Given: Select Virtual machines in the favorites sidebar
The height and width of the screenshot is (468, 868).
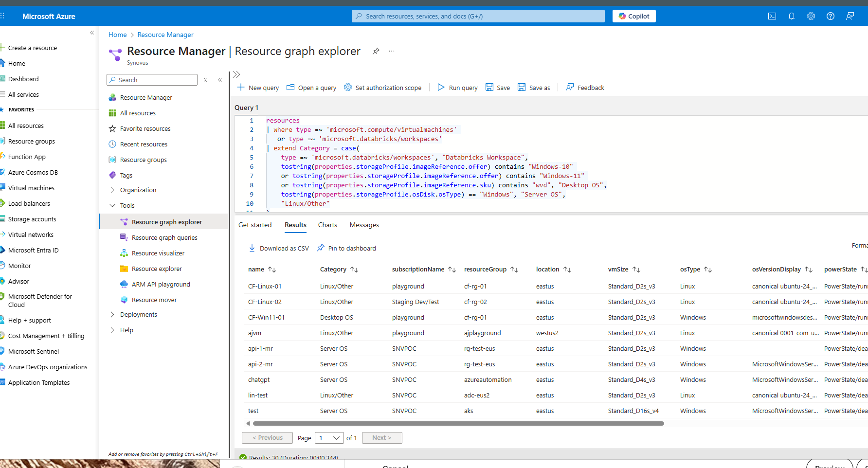Looking at the screenshot, I should click(x=31, y=187).
